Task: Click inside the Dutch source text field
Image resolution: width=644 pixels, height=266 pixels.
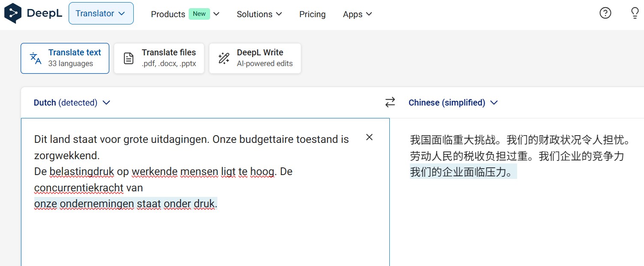Action: click(x=205, y=192)
